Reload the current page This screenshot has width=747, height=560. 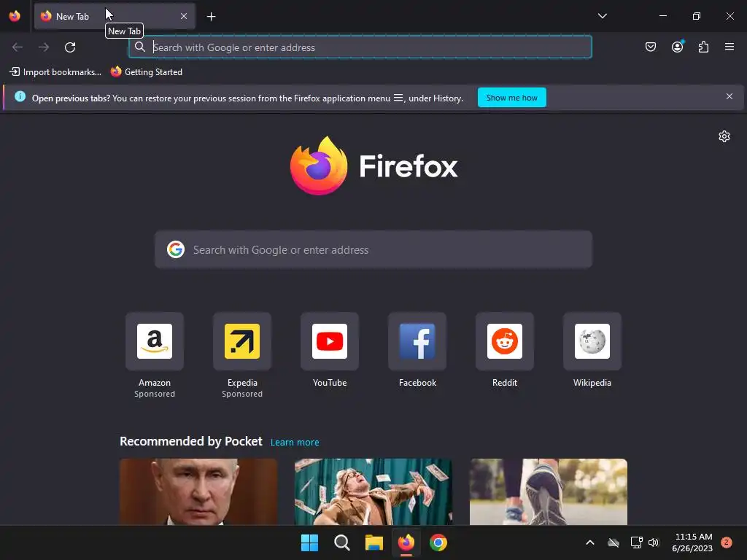pos(70,47)
